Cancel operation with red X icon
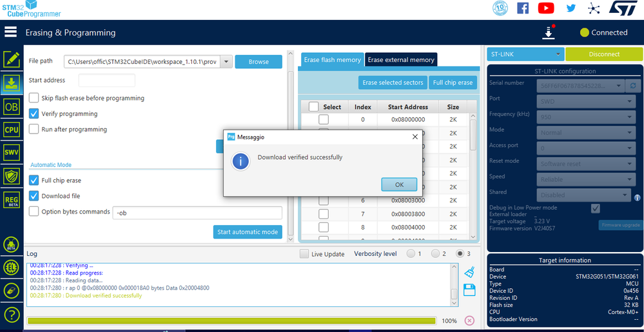This screenshot has height=332, width=644. 469,321
